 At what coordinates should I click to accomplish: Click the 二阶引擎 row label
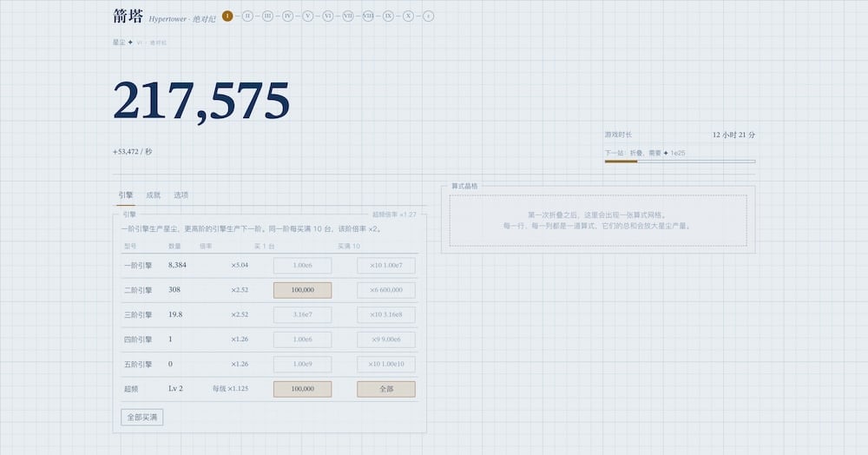click(138, 290)
